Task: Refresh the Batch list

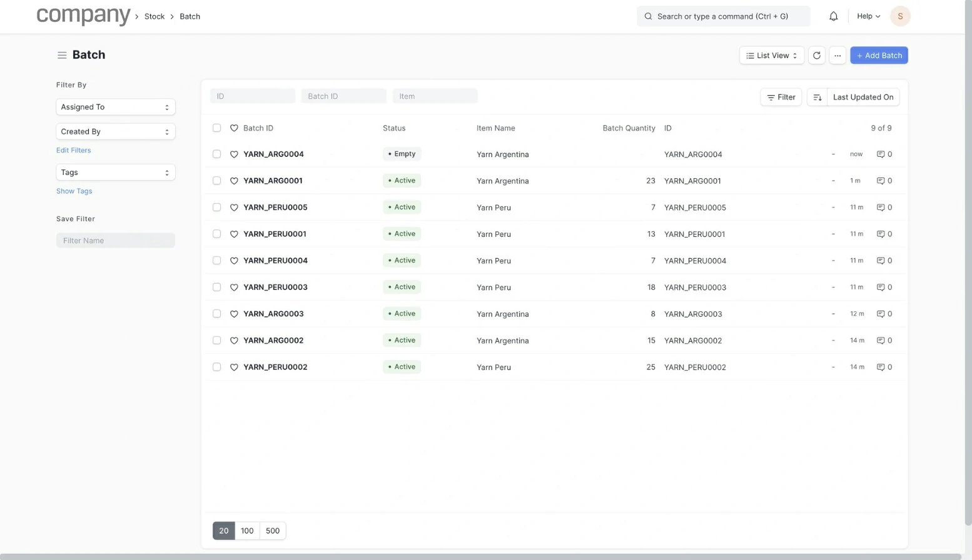Action: click(816, 56)
